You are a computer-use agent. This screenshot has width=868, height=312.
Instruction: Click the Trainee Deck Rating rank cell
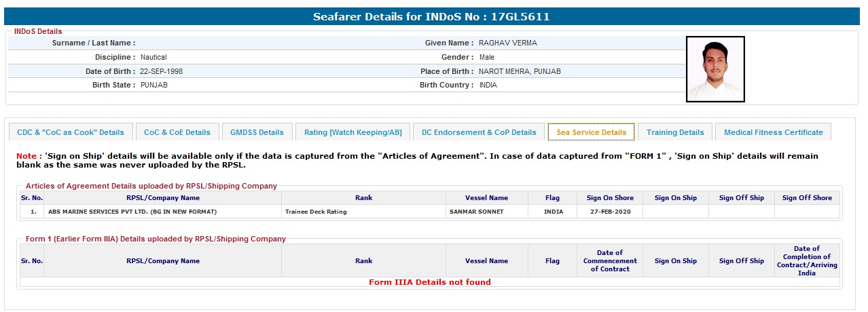(316, 212)
